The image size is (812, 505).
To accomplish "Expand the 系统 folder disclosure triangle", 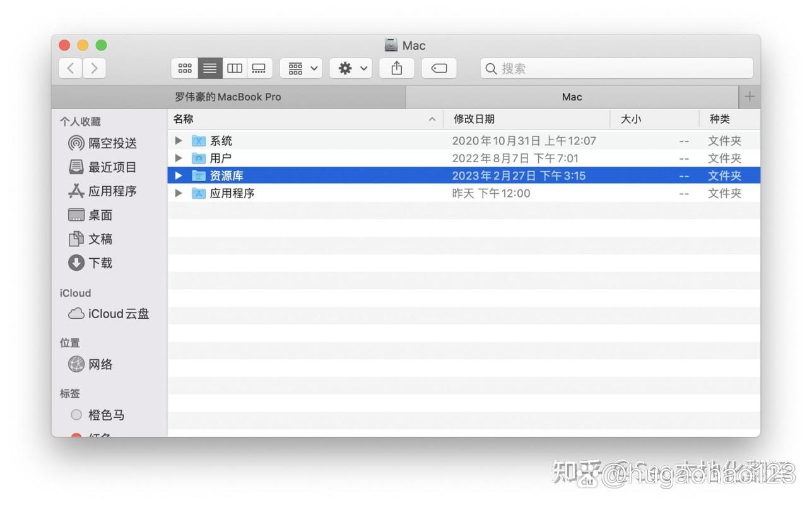I will 177,140.
